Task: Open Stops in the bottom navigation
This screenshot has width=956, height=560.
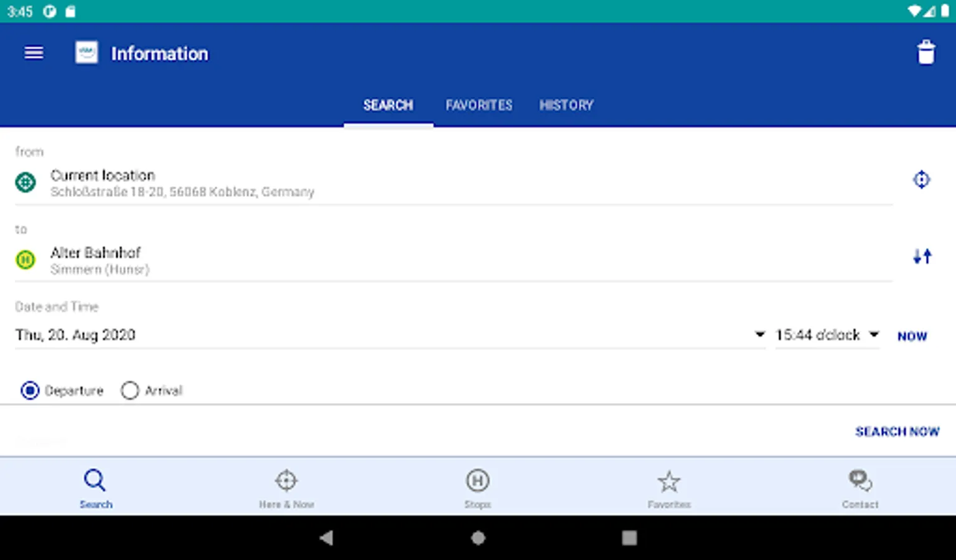Action: (x=478, y=488)
